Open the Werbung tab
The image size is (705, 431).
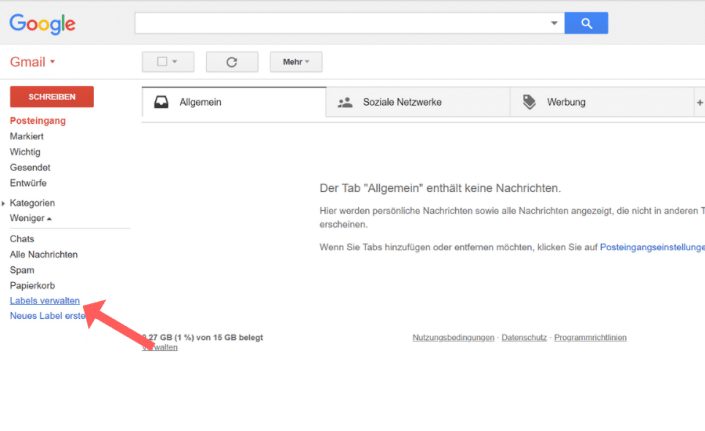566,102
